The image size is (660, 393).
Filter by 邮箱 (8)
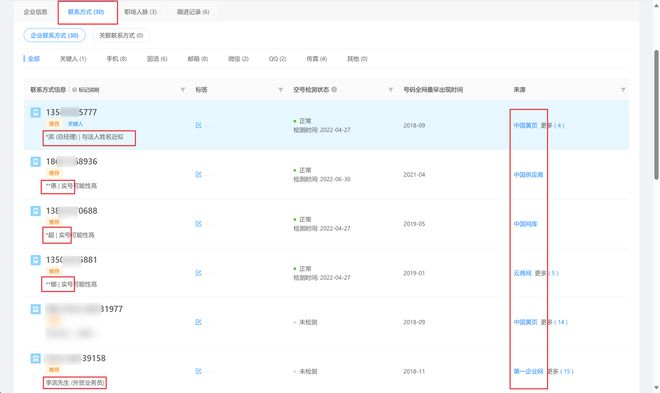[198, 58]
